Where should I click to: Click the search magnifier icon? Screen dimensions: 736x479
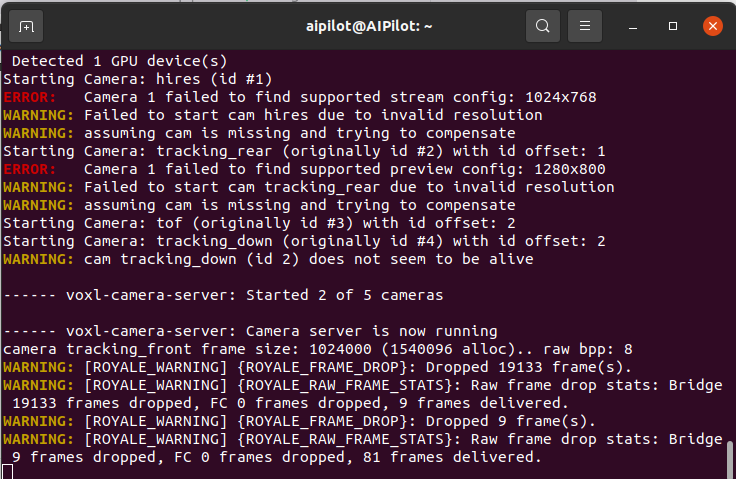(543, 26)
